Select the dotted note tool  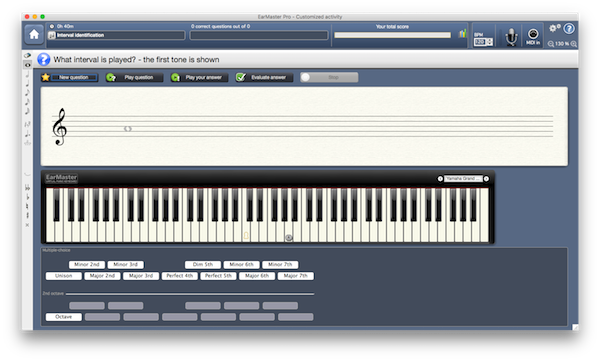(x=28, y=134)
